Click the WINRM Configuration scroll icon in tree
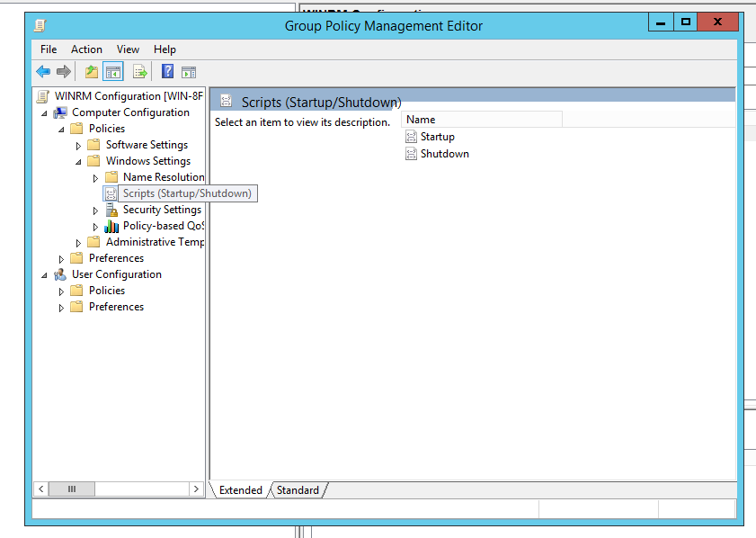The image size is (756, 538). point(43,96)
